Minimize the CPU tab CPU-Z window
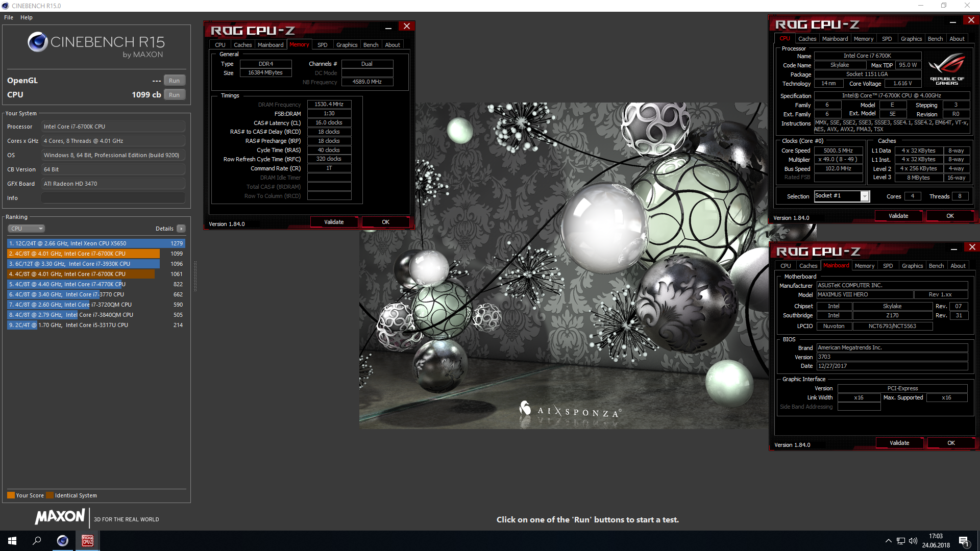 [x=952, y=21]
